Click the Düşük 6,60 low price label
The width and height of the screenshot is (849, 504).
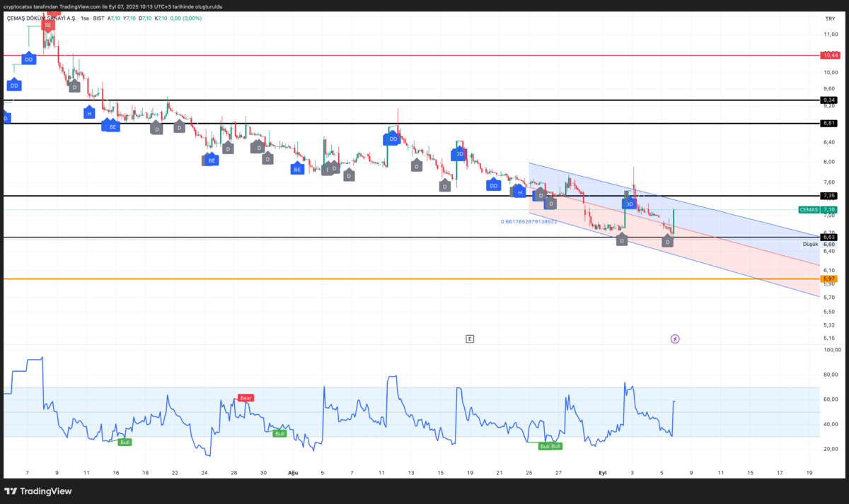pos(819,244)
